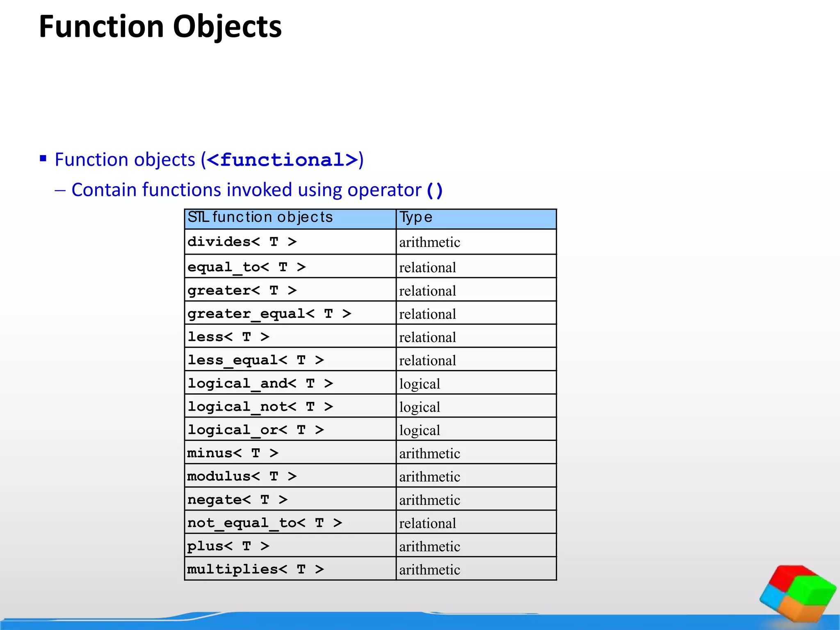Select the 'not_equal_to< T >' table cell
This screenshot has height=630, width=840.
click(x=290, y=522)
